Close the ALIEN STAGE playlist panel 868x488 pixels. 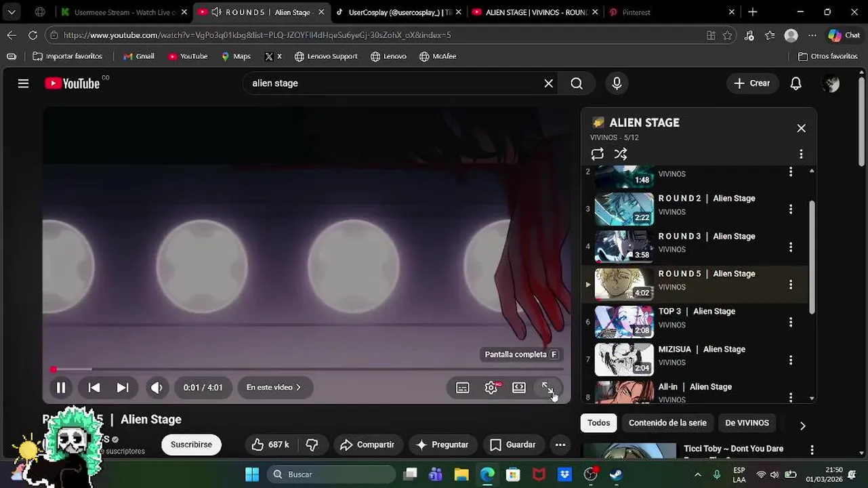click(x=802, y=128)
